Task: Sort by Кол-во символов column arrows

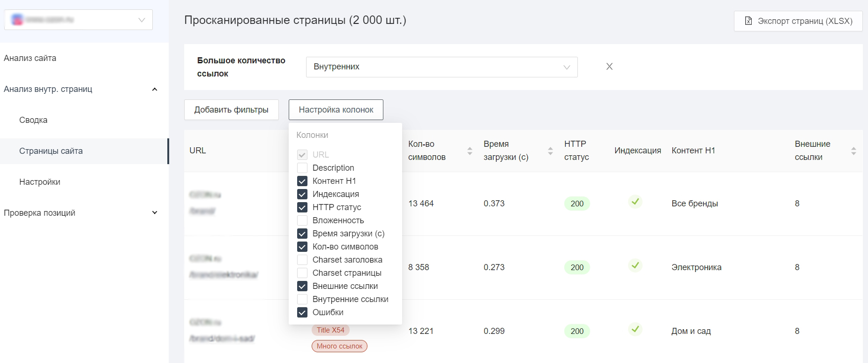Action: click(x=470, y=151)
